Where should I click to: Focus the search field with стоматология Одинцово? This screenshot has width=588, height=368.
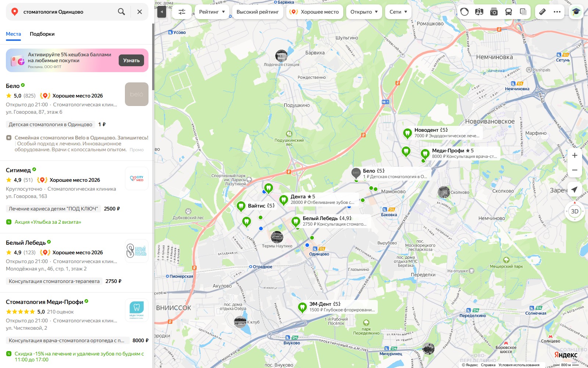pyautogui.click(x=66, y=12)
